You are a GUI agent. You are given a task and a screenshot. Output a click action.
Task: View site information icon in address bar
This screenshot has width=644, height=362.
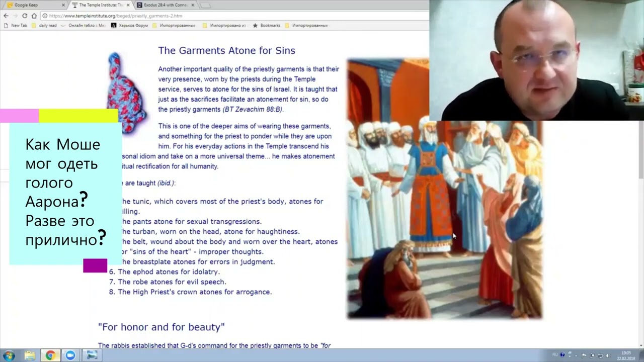pos(45,16)
